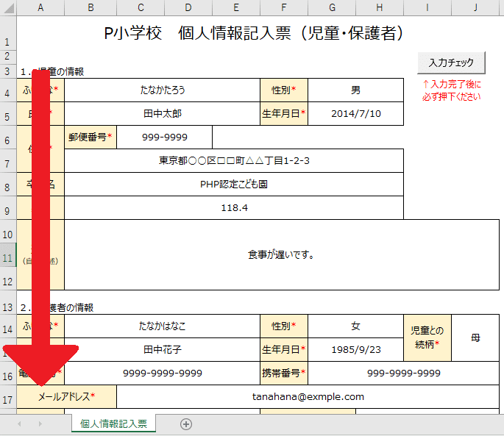Select column D header

pos(188,7)
